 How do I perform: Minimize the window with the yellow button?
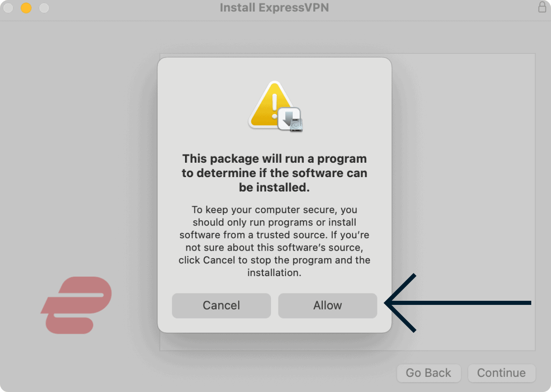point(26,8)
